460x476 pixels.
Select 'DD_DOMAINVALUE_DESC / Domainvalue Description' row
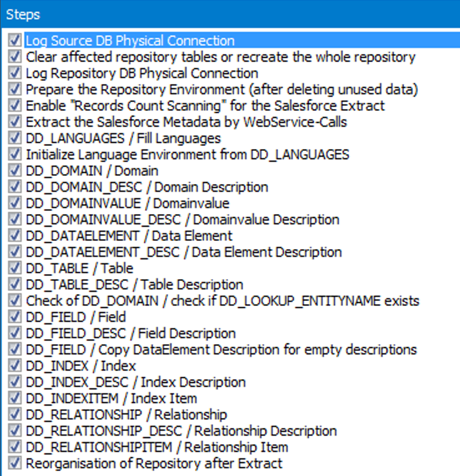tap(182, 219)
